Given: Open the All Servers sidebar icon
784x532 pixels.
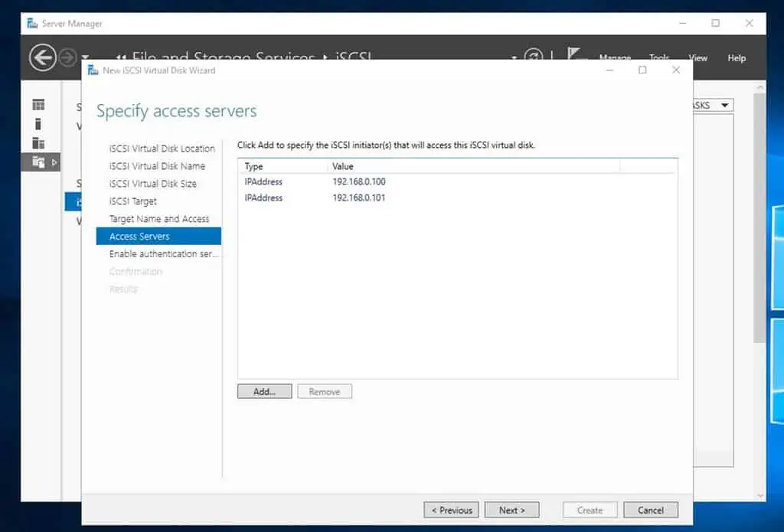Looking at the screenshot, I should point(38,143).
